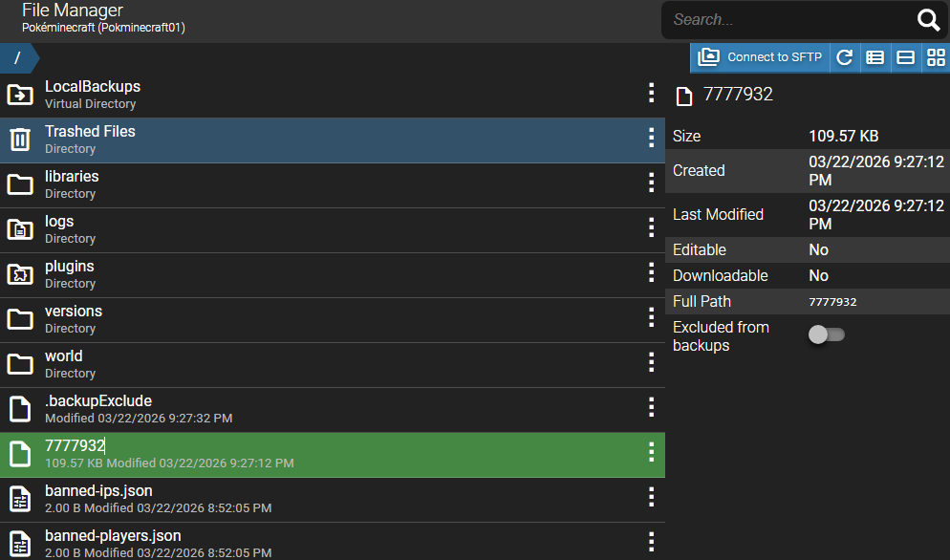Open three-dot menu for banned-ips.json
The image size is (950, 560).
coord(651,497)
